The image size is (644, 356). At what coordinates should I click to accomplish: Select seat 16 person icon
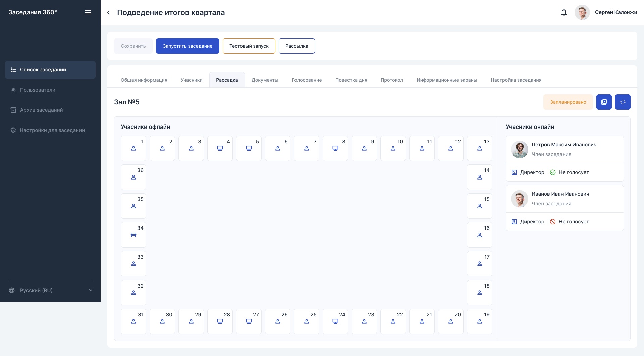[480, 235]
